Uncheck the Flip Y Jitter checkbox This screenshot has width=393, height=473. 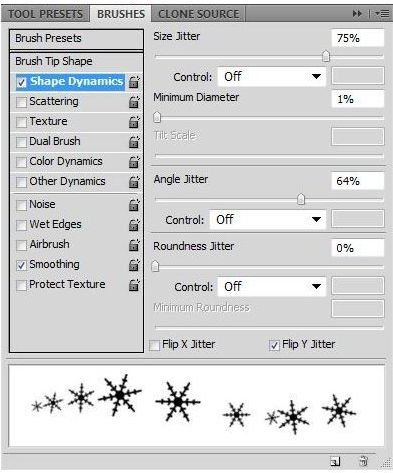(274, 345)
